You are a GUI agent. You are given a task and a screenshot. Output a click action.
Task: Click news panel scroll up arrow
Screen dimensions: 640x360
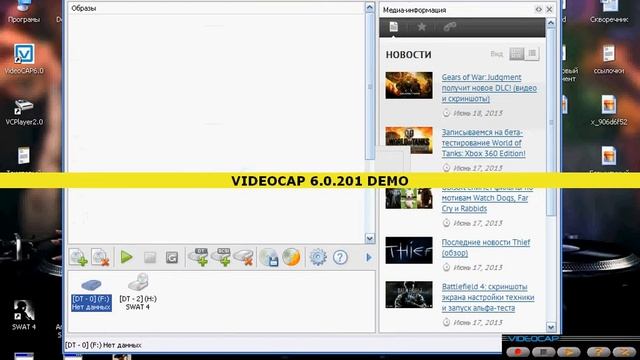click(x=551, y=23)
